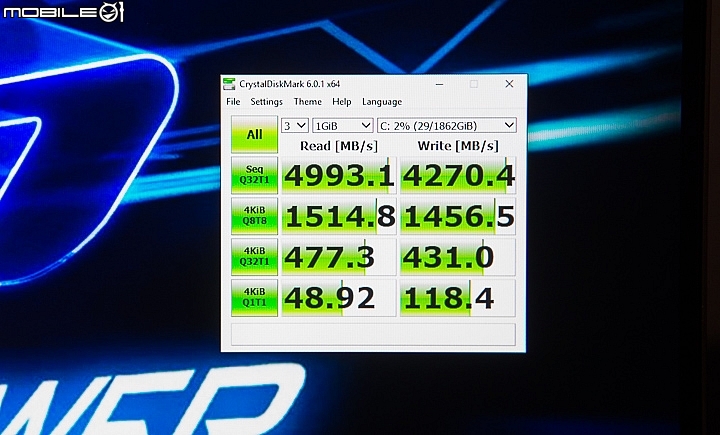This screenshot has height=435, width=720.
Task: Open the Settings menu
Action: [266, 102]
